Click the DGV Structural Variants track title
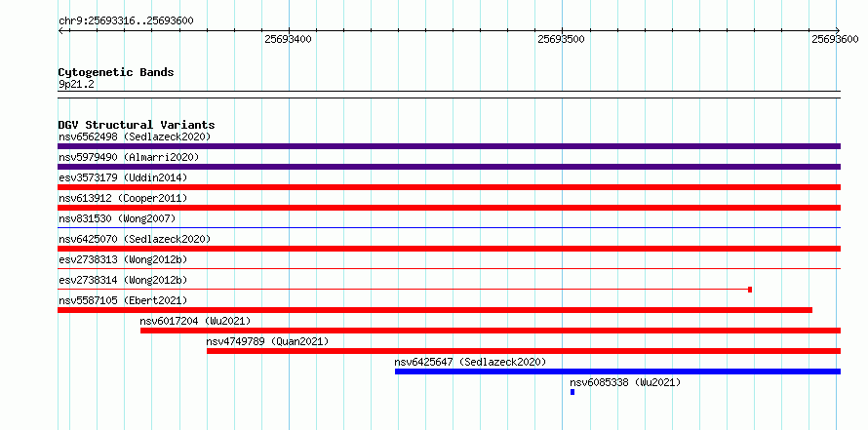The height and width of the screenshot is (430, 868). coord(137,125)
